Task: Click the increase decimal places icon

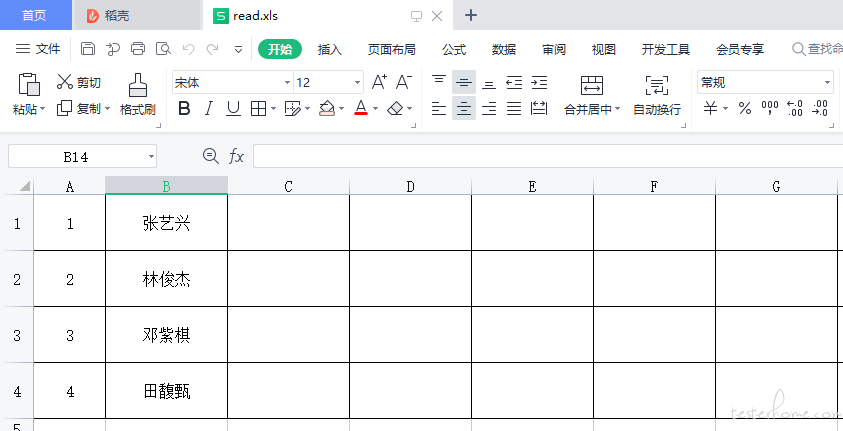Action: pos(794,108)
